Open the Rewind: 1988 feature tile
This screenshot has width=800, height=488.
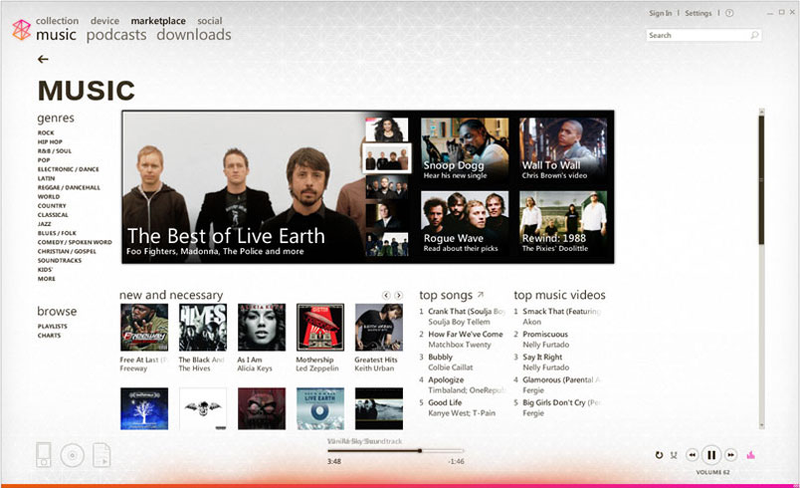point(563,223)
